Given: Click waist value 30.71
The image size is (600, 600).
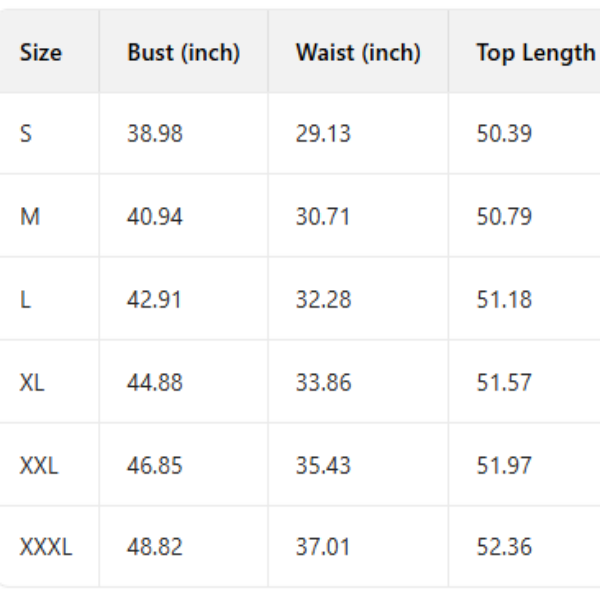Looking at the screenshot, I should pos(323,216).
